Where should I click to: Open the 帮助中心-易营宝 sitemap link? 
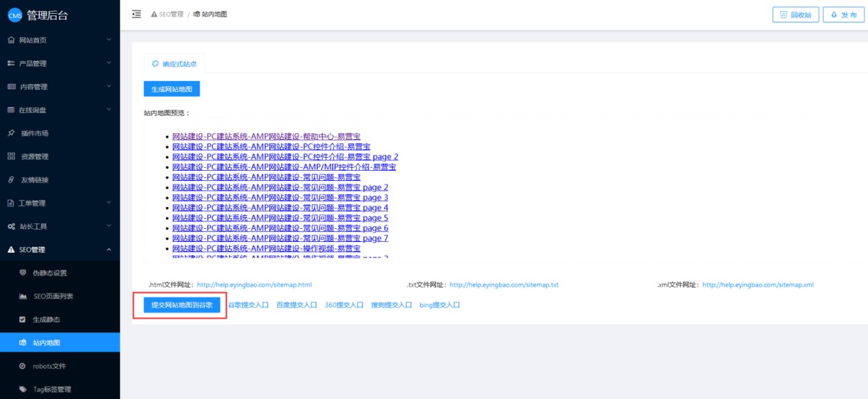[266, 136]
